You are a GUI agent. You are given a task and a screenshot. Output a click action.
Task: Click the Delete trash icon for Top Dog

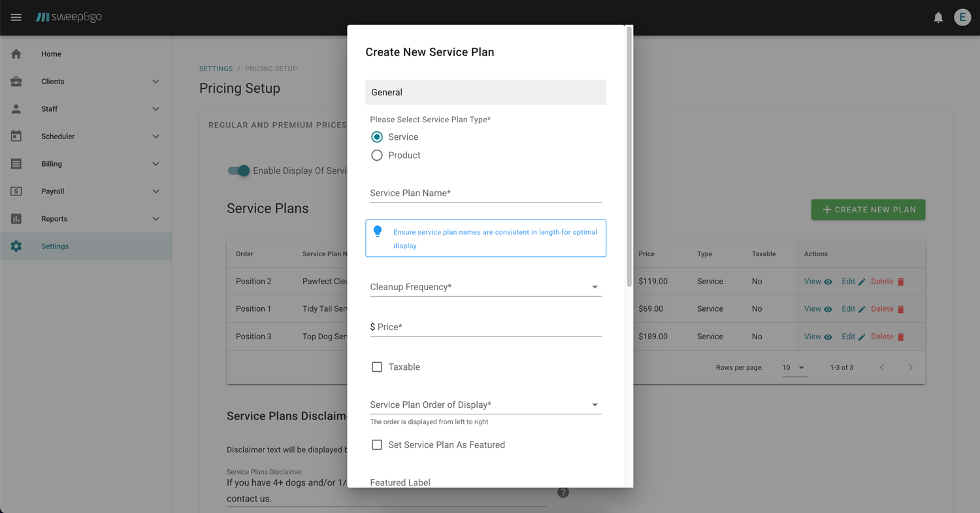pos(902,336)
